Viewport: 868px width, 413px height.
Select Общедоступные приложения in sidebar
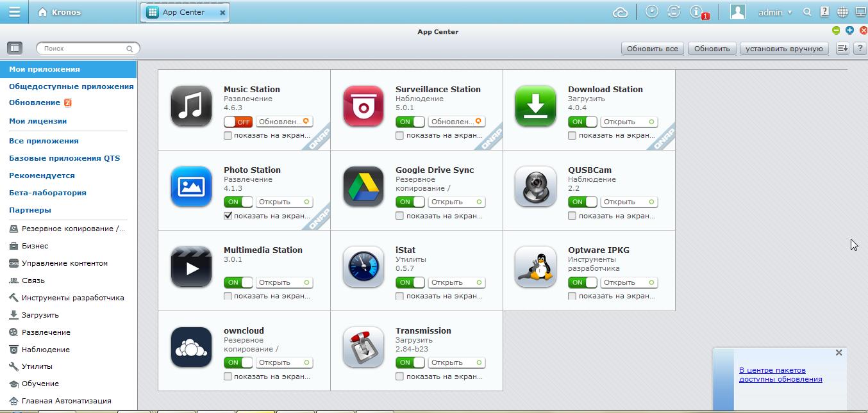coord(71,86)
